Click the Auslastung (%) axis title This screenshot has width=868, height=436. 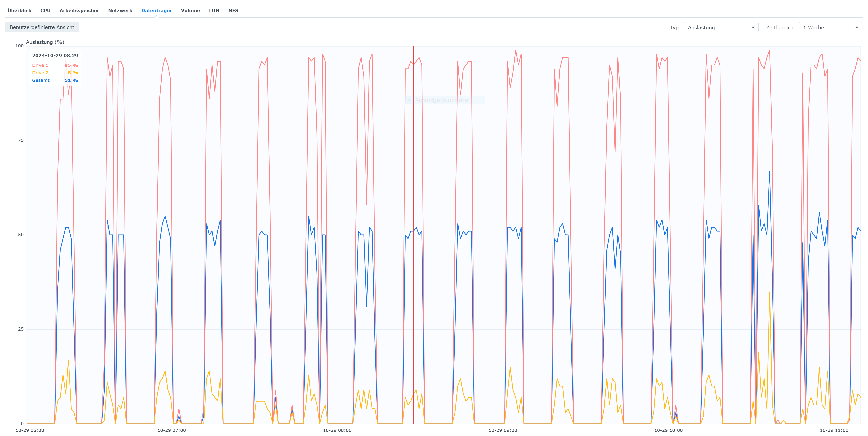(45, 42)
